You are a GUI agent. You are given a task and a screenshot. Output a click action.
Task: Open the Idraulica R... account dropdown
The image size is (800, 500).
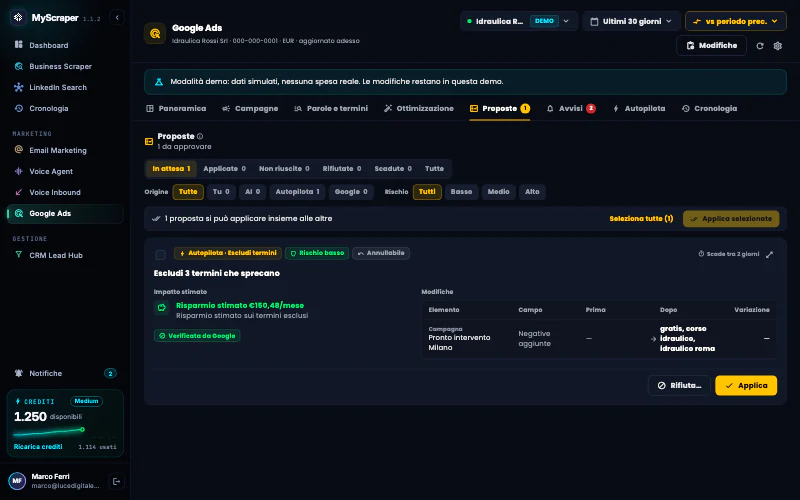coord(518,21)
